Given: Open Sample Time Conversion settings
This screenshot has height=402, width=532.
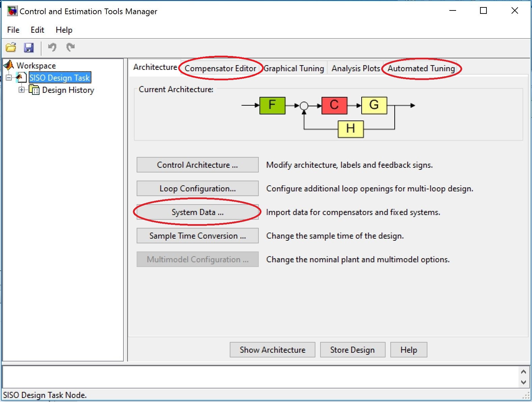Looking at the screenshot, I should pos(198,236).
